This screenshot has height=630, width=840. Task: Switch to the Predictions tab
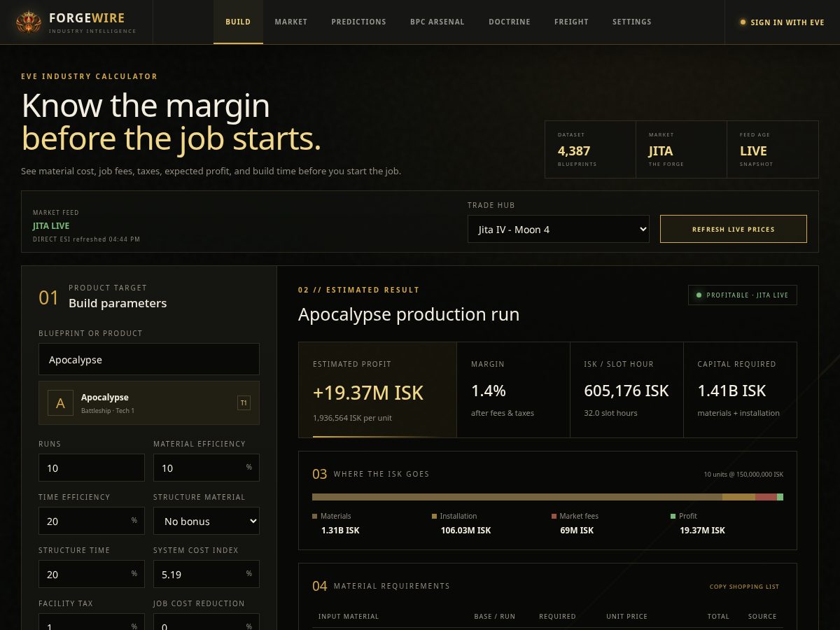click(x=359, y=22)
